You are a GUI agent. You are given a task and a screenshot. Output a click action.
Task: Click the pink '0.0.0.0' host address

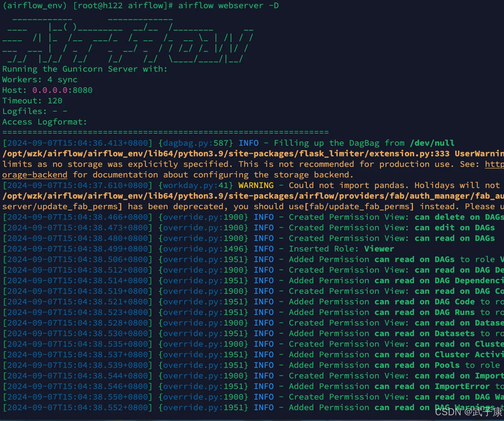50,90
